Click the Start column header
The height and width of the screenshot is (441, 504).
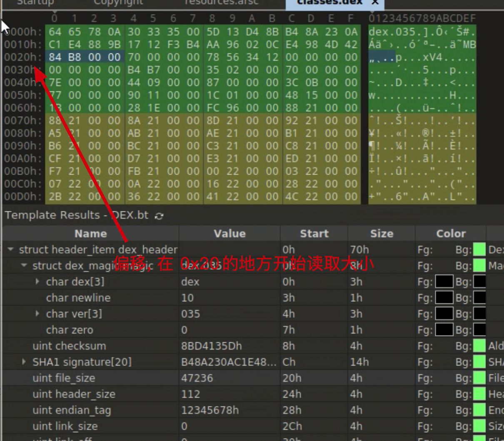coord(314,233)
